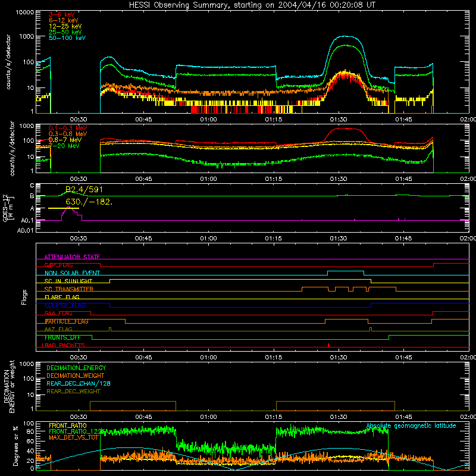476x476 pixels.
Task: Select the ATTENUATOR_STATE flag label
Action: click(x=72, y=257)
